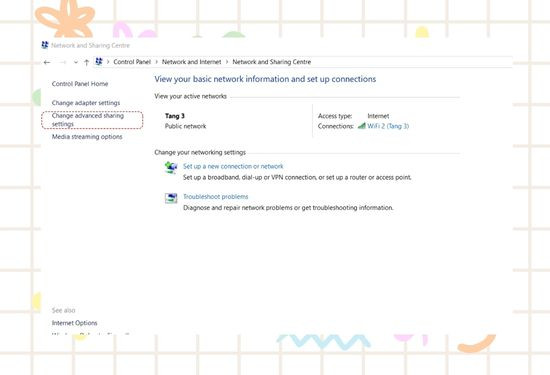Click the new connection setup icon
Image resolution: width=550 pixels, height=375 pixels.
(x=171, y=168)
